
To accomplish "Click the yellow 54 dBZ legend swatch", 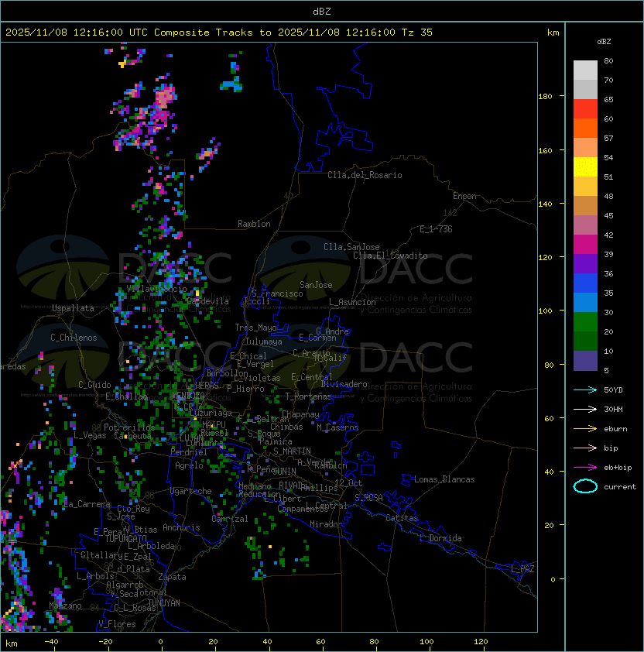I will click(585, 166).
